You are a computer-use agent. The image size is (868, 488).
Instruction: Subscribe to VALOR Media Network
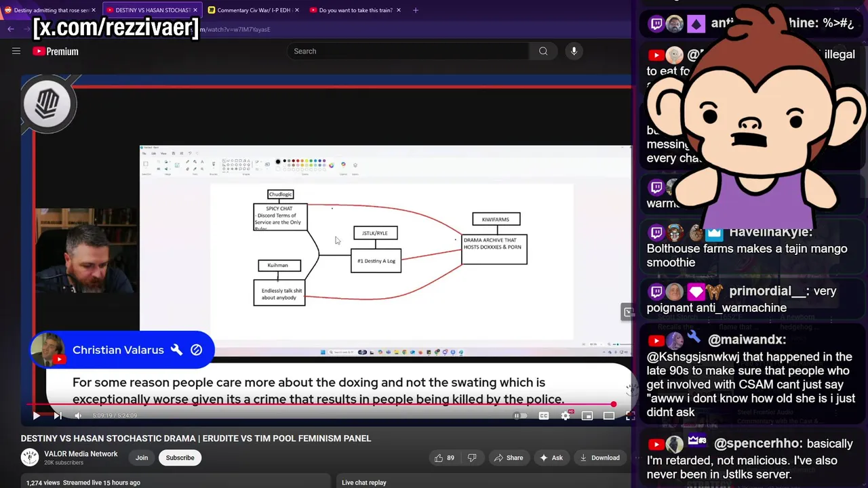180,457
